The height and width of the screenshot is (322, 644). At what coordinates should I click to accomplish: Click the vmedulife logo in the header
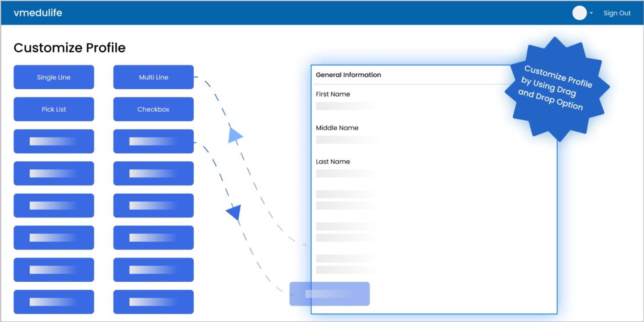coord(37,13)
